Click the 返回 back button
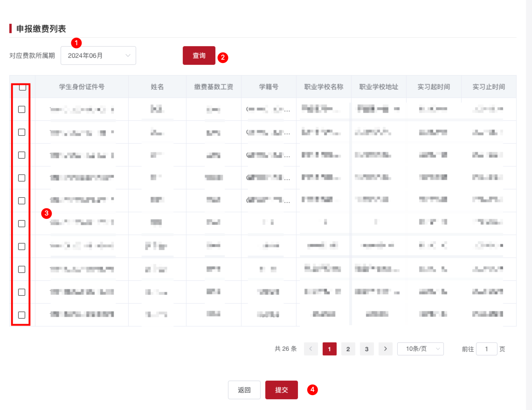The height and width of the screenshot is (410, 532). coord(244,390)
